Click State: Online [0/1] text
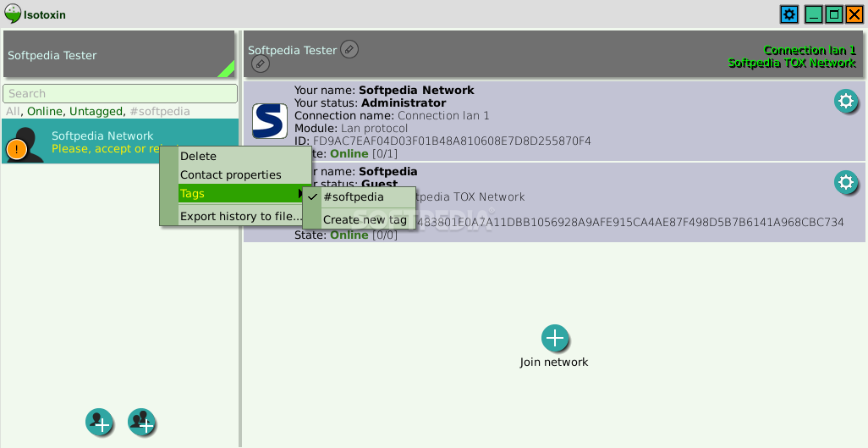 356,153
